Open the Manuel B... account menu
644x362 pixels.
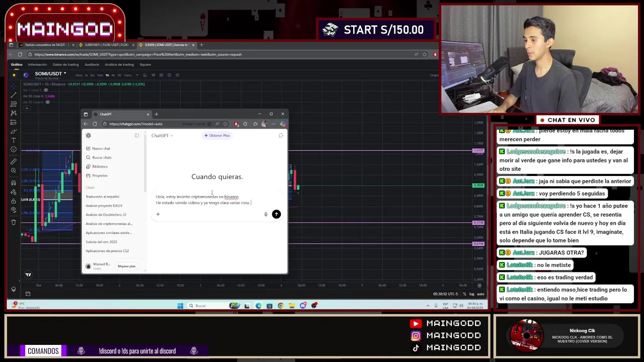pyautogui.click(x=98, y=265)
